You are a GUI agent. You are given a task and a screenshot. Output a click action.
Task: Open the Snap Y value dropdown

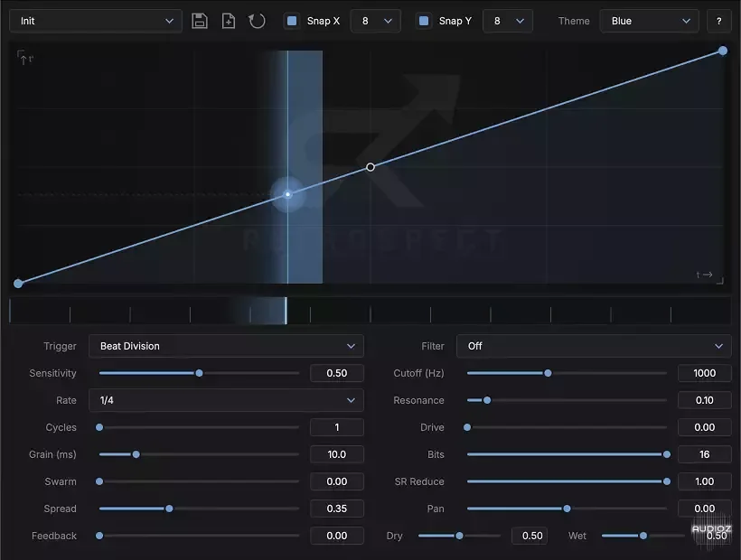point(508,21)
